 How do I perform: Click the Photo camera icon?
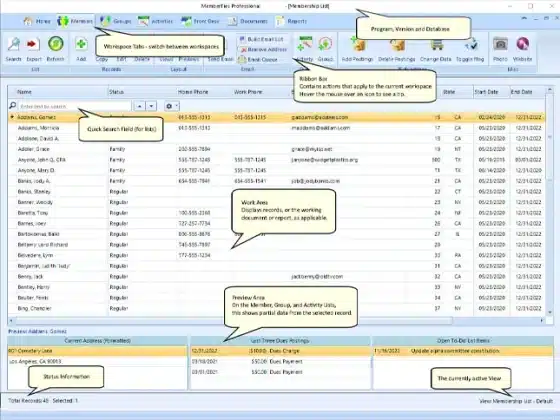pyautogui.click(x=500, y=44)
